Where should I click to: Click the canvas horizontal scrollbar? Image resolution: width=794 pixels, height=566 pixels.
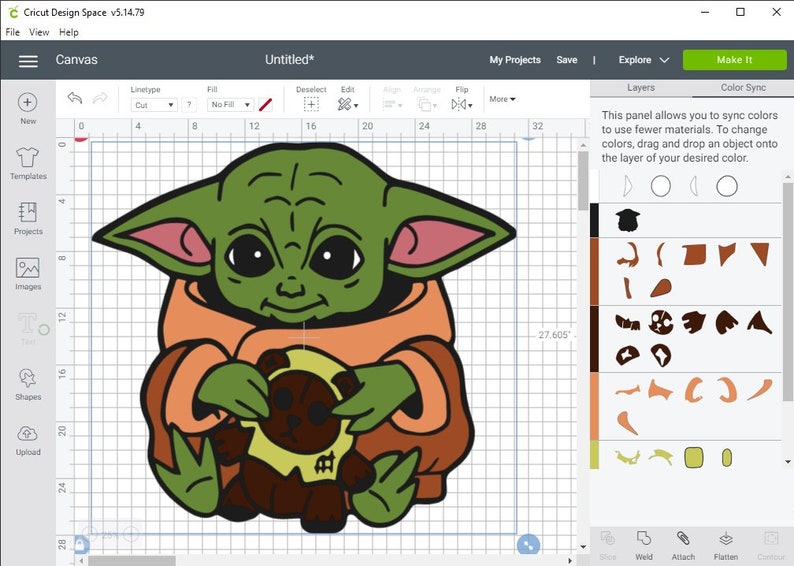(x=132, y=560)
